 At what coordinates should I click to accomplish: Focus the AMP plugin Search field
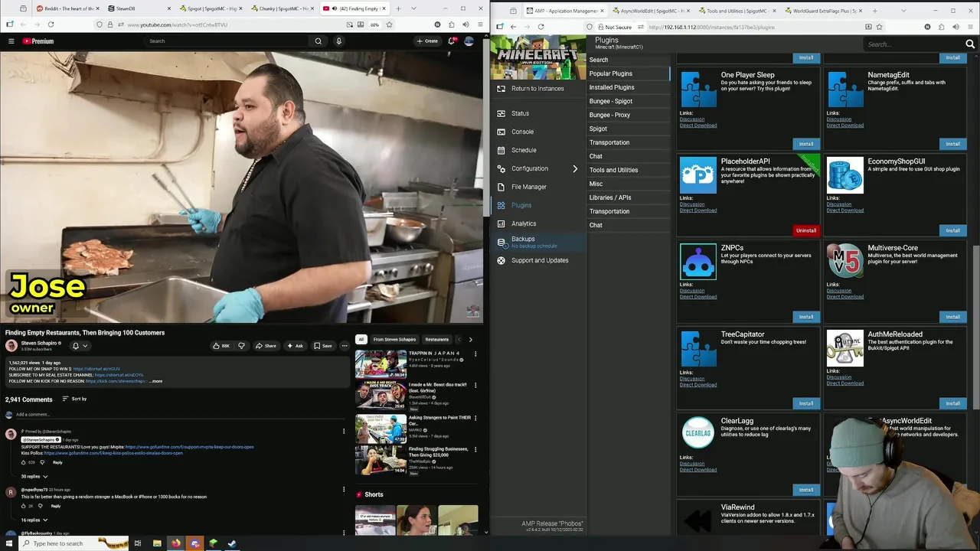(x=911, y=44)
